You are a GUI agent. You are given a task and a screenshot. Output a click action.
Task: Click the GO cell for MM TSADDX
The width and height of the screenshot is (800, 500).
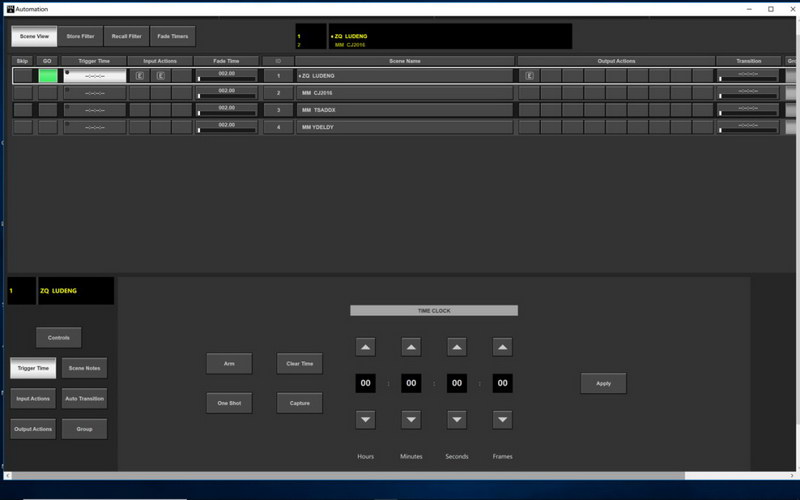point(48,110)
